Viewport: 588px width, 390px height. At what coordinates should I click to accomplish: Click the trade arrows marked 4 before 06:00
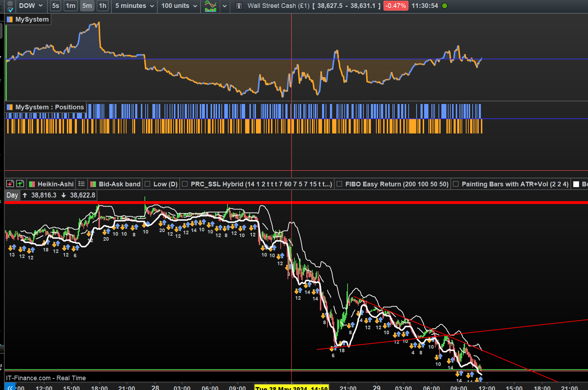[413, 346]
